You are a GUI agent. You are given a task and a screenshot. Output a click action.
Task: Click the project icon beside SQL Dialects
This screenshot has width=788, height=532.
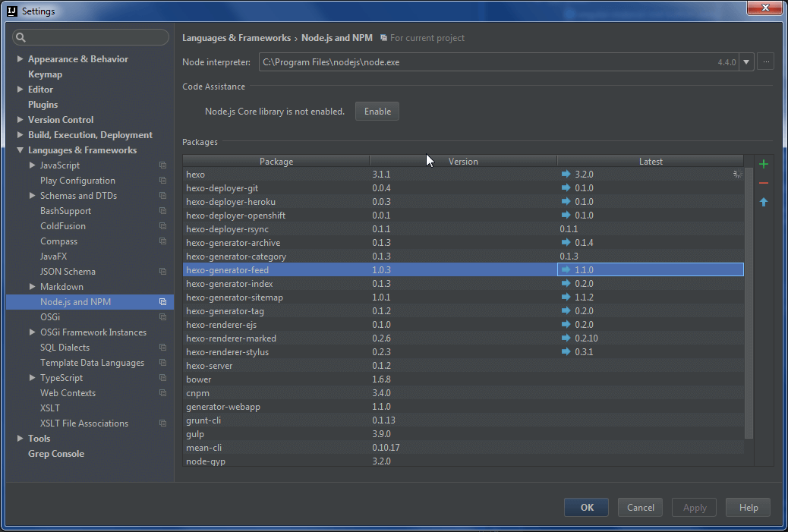click(162, 347)
